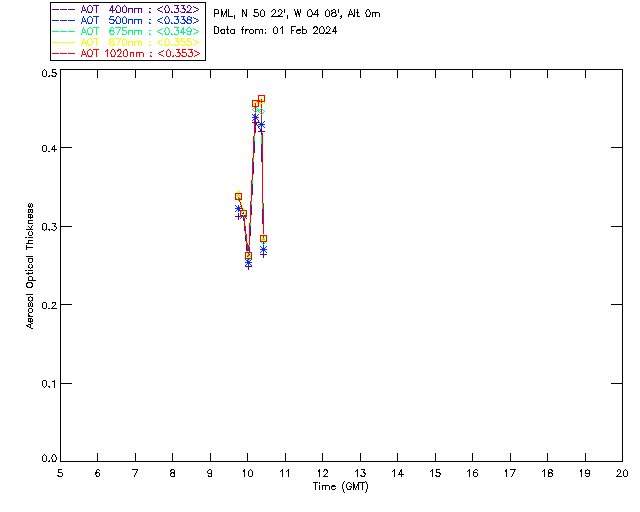Click the highest red square data marker
This screenshot has width=640, height=512.
pos(261,99)
